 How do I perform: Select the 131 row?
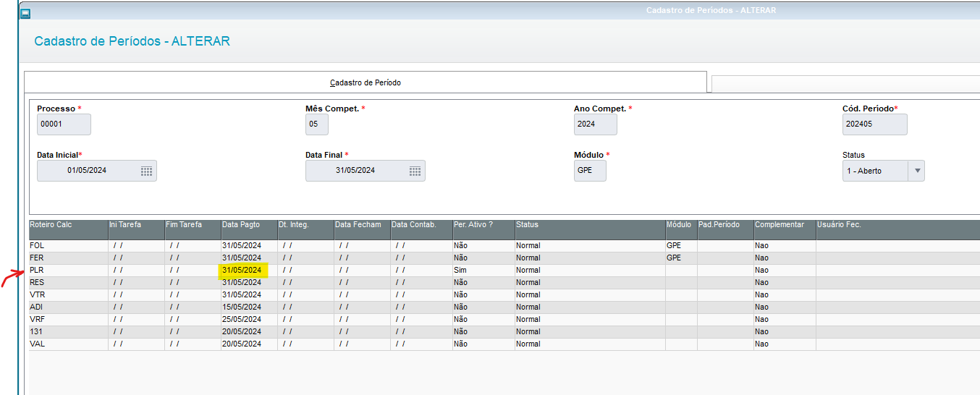pos(504,332)
